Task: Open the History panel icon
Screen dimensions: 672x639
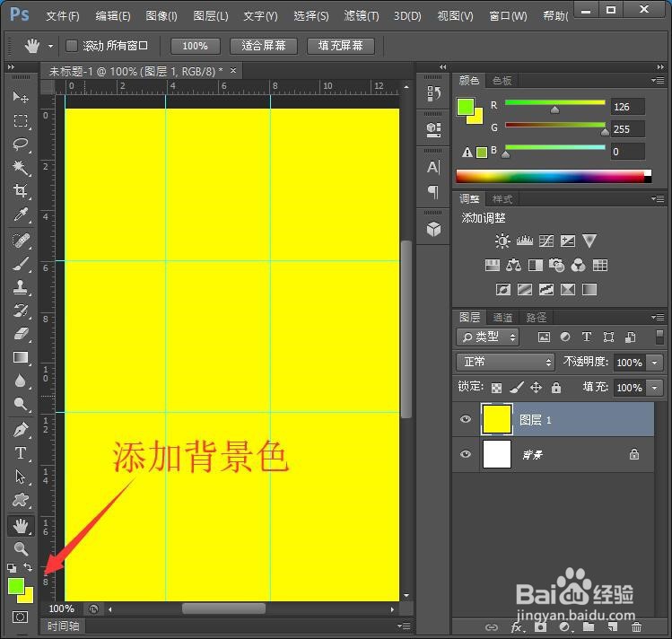Action: pyautogui.click(x=433, y=93)
